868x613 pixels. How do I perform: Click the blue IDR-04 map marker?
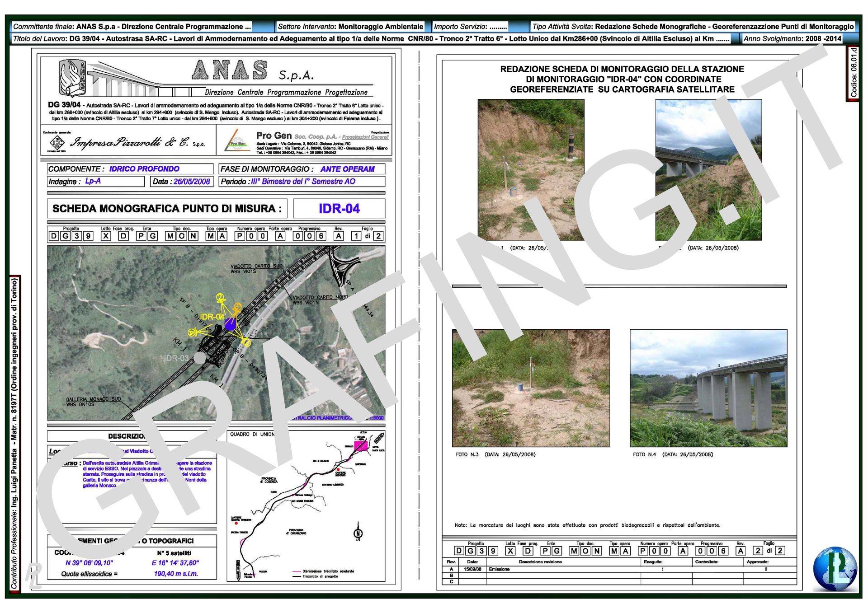231,324
